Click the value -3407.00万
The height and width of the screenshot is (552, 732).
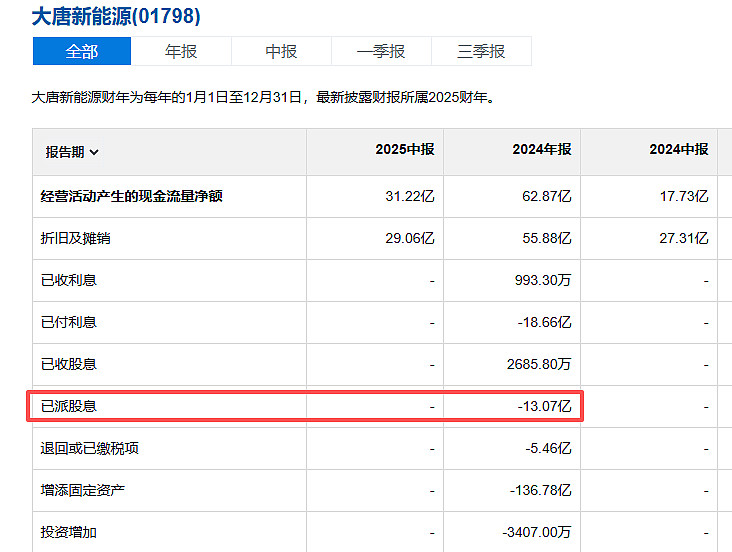coord(537,532)
